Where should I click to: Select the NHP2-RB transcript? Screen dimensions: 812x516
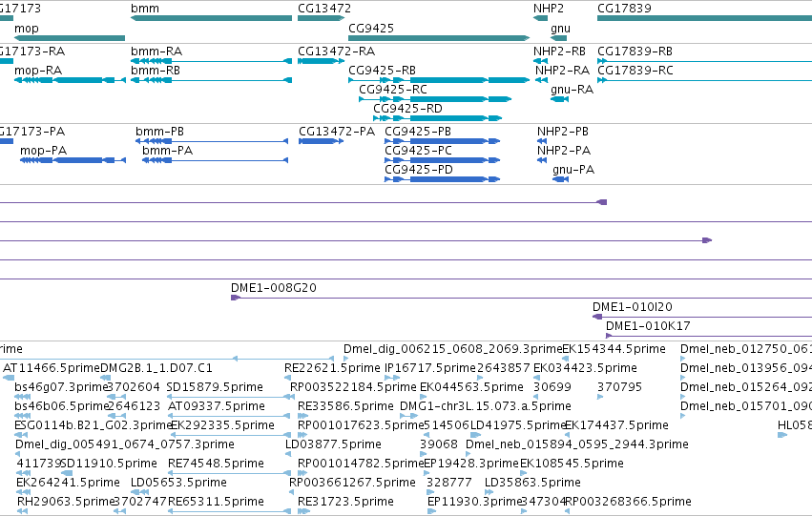tap(540, 61)
